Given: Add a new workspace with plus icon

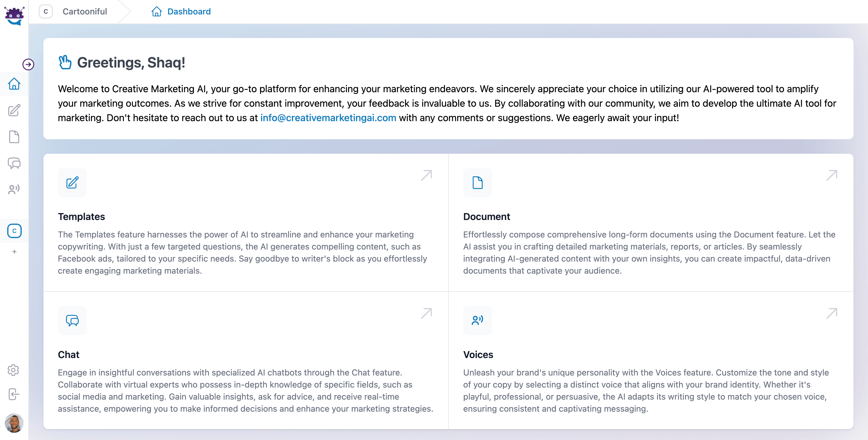Looking at the screenshot, I should click(14, 252).
